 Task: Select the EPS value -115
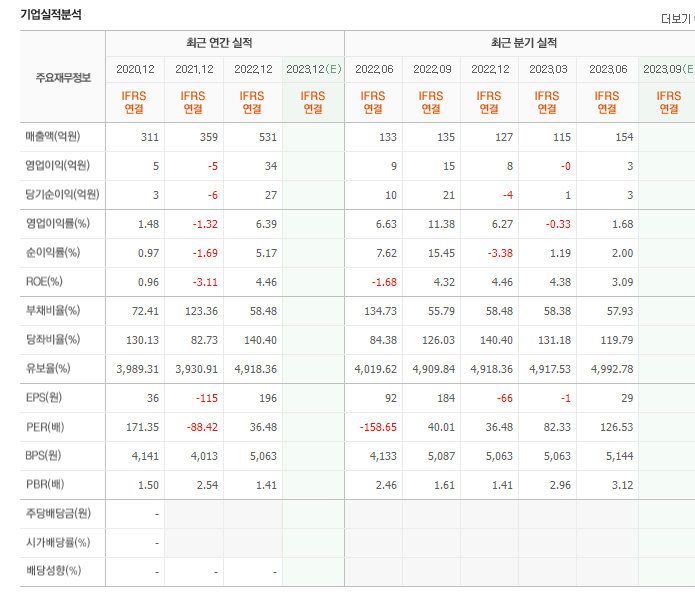pos(207,398)
